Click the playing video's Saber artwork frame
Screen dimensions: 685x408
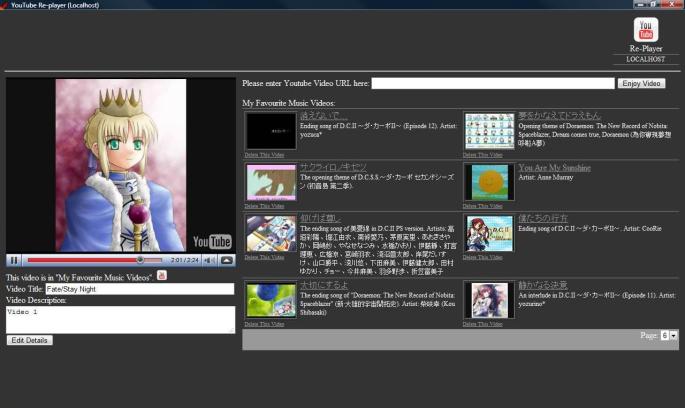click(121, 165)
